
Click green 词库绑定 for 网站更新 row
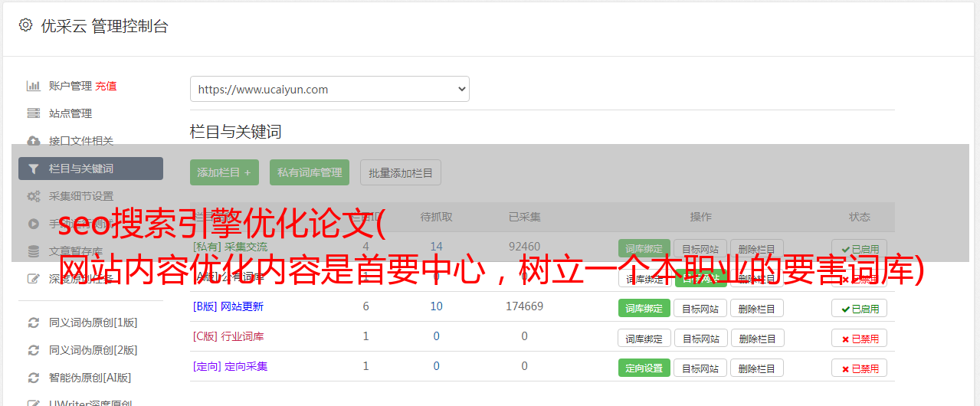[644, 308]
